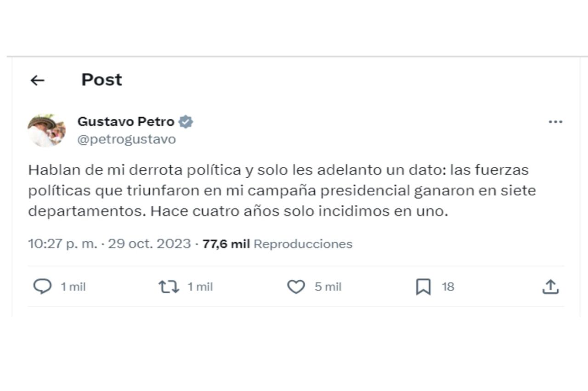The height and width of the screenshot is (391, 588).
Task: Open the share icon
Action: (x=550, y=287)
